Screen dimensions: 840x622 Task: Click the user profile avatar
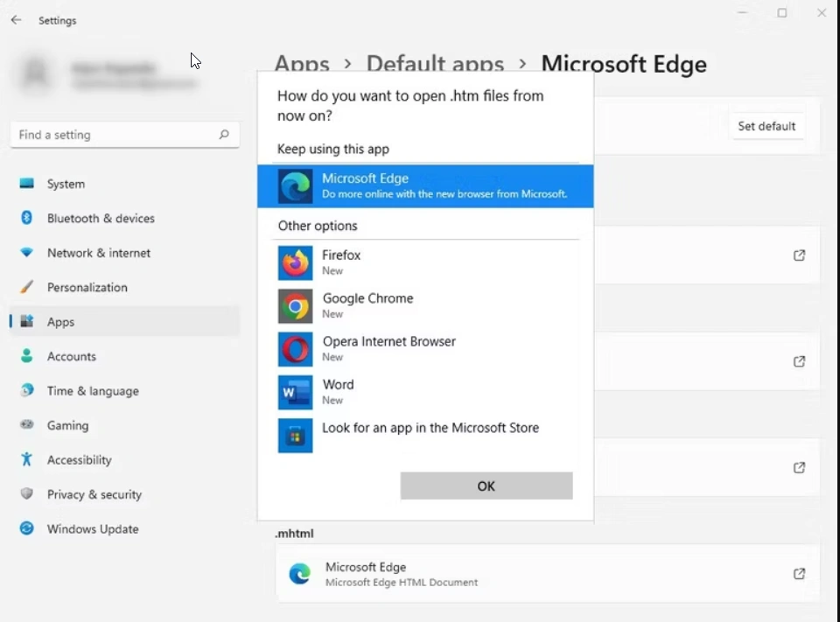click(x=37, y=73)
